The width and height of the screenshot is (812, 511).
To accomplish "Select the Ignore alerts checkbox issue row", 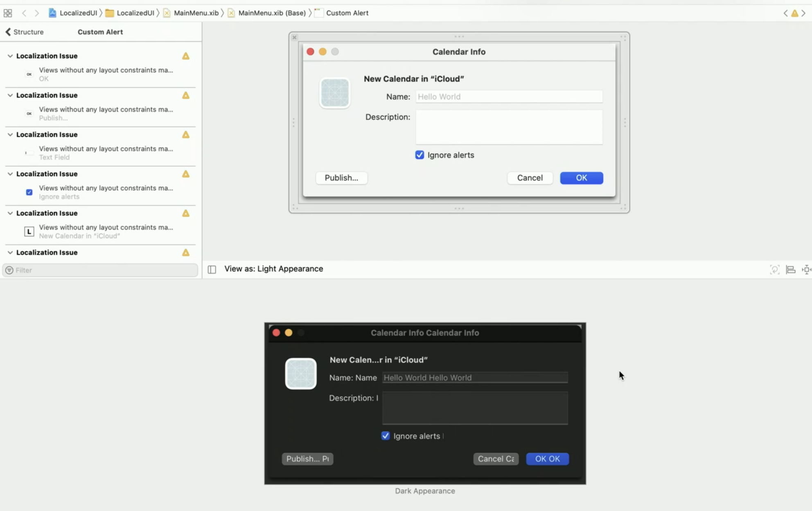I will pos(106,192).
